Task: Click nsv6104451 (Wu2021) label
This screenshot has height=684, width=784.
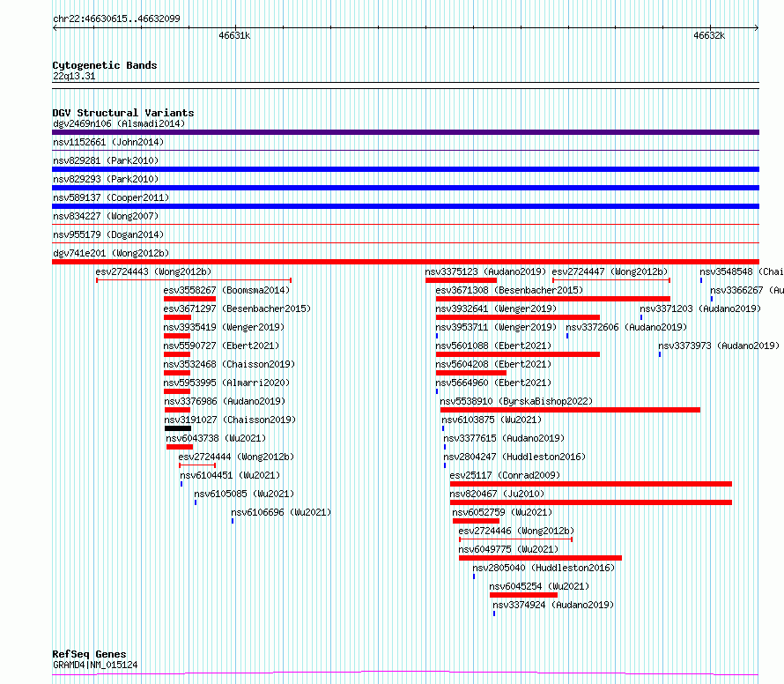Action: coord(230,475)
